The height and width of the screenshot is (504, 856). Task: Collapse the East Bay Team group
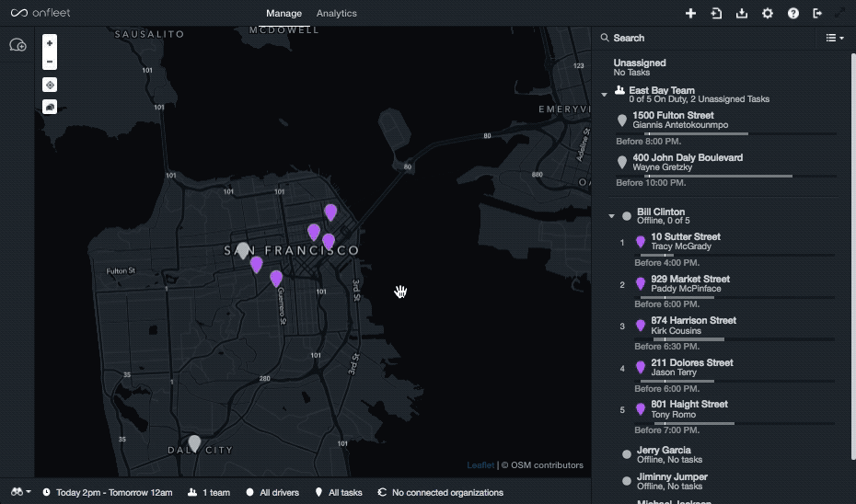(x=605, y=95)
